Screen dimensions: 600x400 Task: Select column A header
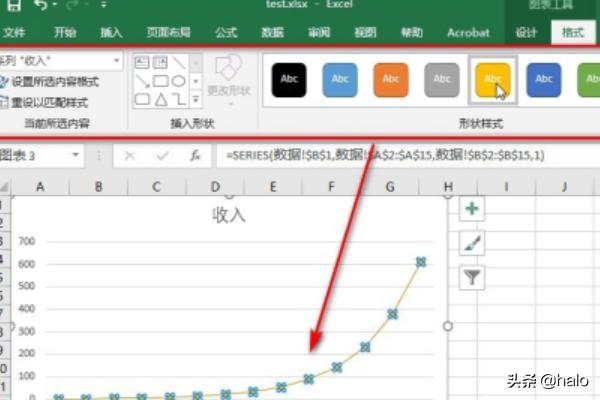(x=40, y=186)
